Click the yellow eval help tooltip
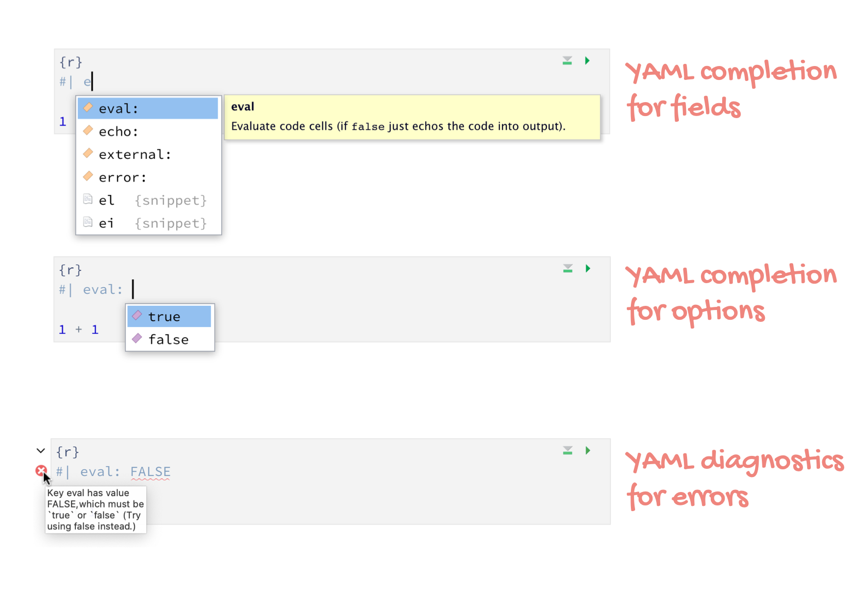The height and width of the screenshot is (590, 868). click(x=412, y=117)
